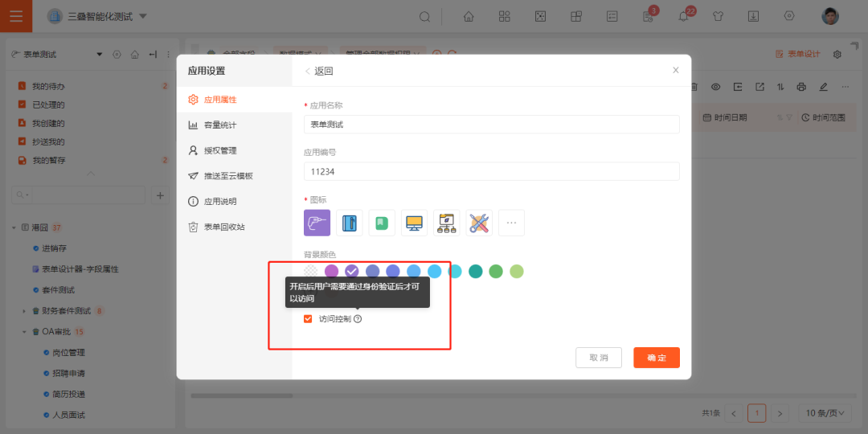Image resolution: width=868 pixels, height=434 pixels.
Task: Select the monitor application icon
Action: pos(414,223)
